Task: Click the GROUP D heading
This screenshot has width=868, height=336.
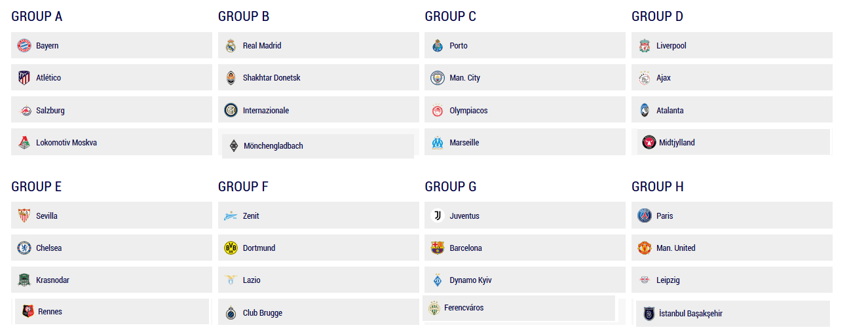Action: click(657, 16)
